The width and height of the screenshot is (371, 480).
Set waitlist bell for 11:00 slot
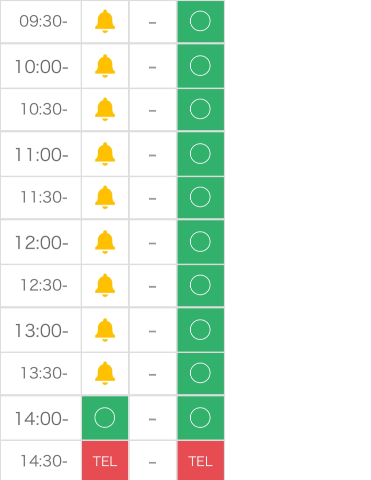(x=105, y=154)
